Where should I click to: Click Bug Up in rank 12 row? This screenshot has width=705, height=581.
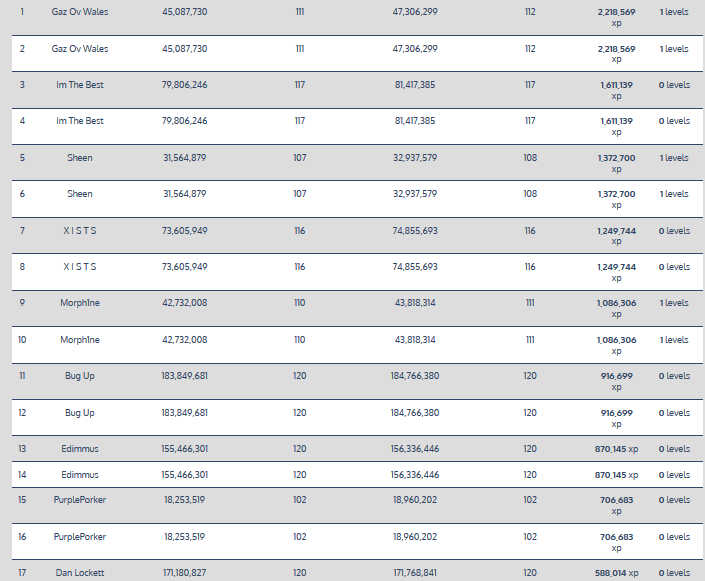pyautogui.click(x=80, y=413)
